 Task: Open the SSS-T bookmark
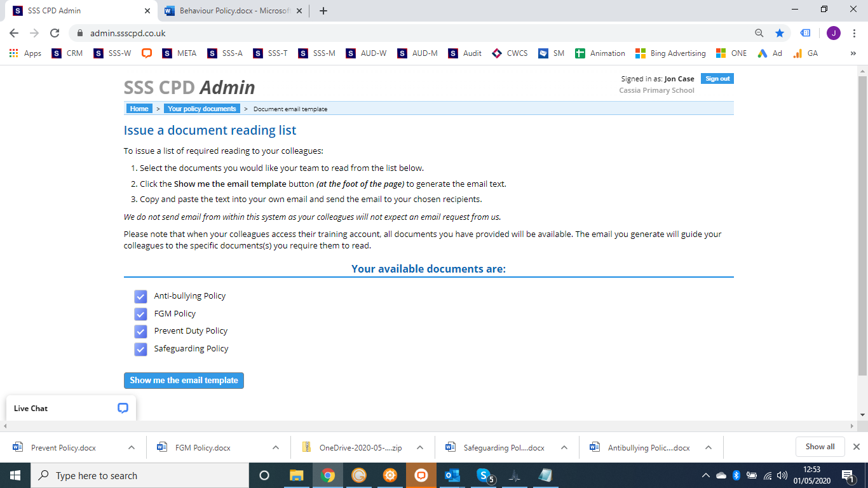270,53
